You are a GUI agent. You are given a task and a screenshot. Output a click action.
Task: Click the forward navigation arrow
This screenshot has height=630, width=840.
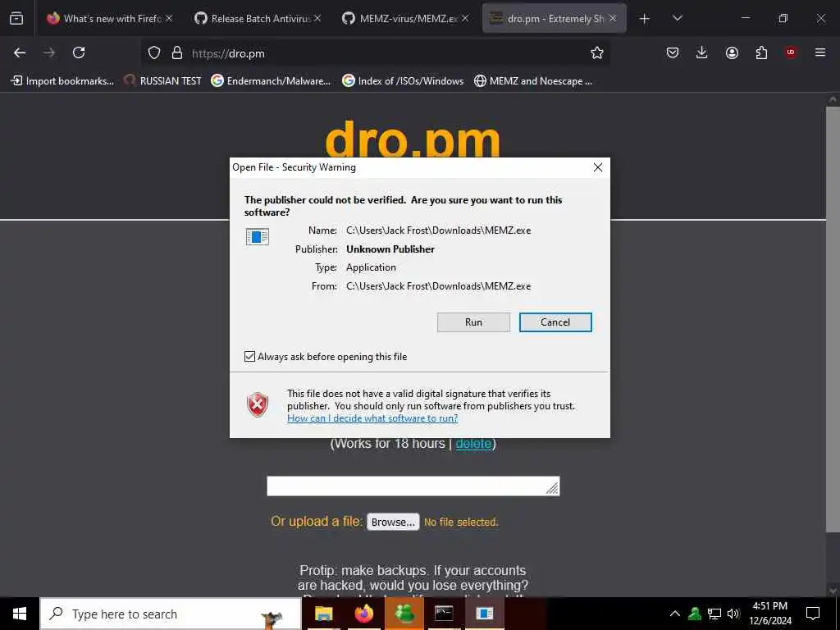click(x=49, y=52)
